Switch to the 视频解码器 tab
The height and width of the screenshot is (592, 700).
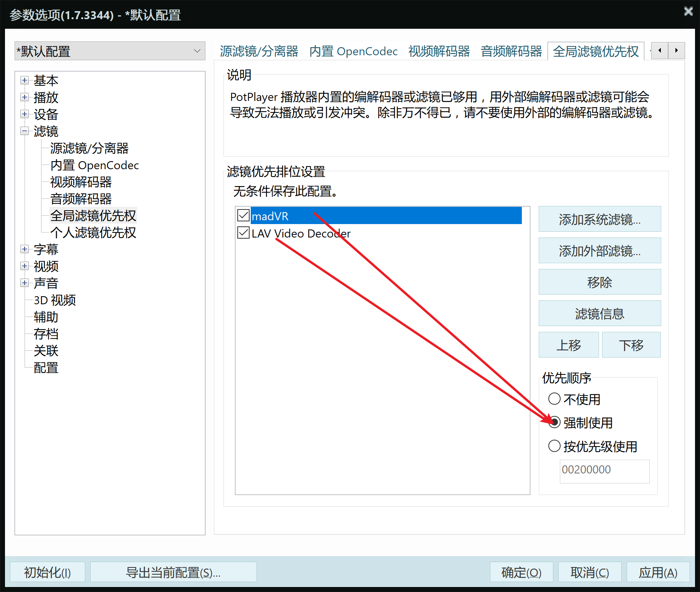coord(439,51)
